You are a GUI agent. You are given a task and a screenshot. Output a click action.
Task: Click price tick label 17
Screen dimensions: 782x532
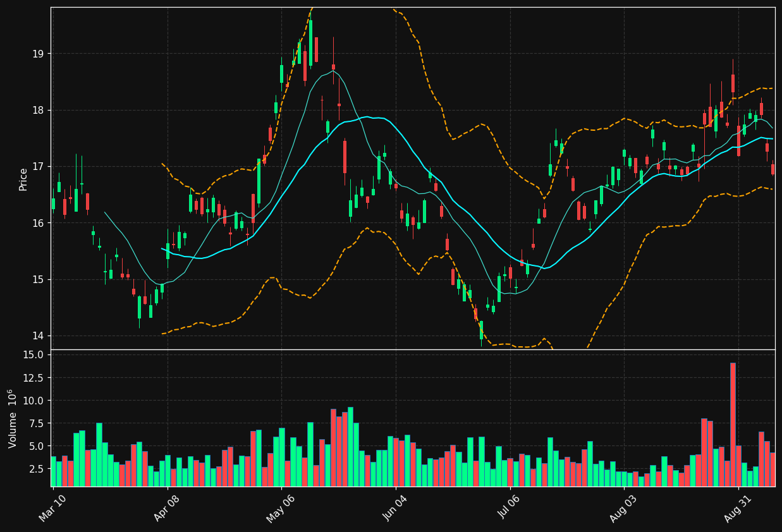point(39,167)
